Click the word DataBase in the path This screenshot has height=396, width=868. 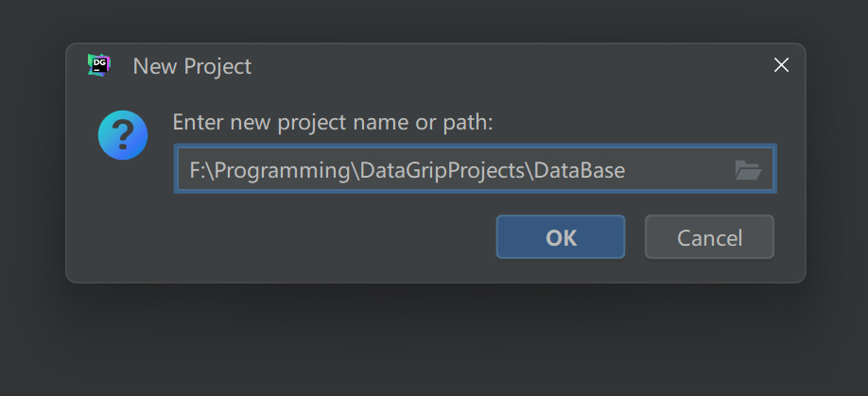[x=579, y=170]
